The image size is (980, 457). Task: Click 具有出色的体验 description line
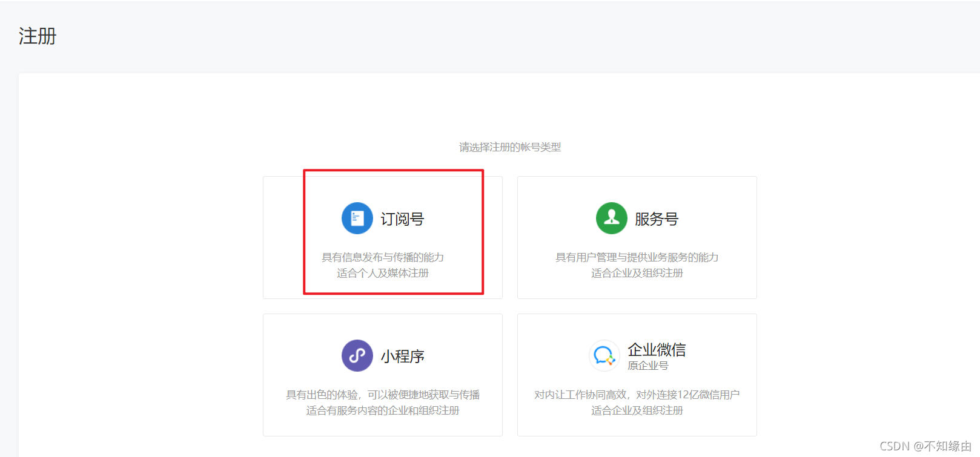[383, 395]
